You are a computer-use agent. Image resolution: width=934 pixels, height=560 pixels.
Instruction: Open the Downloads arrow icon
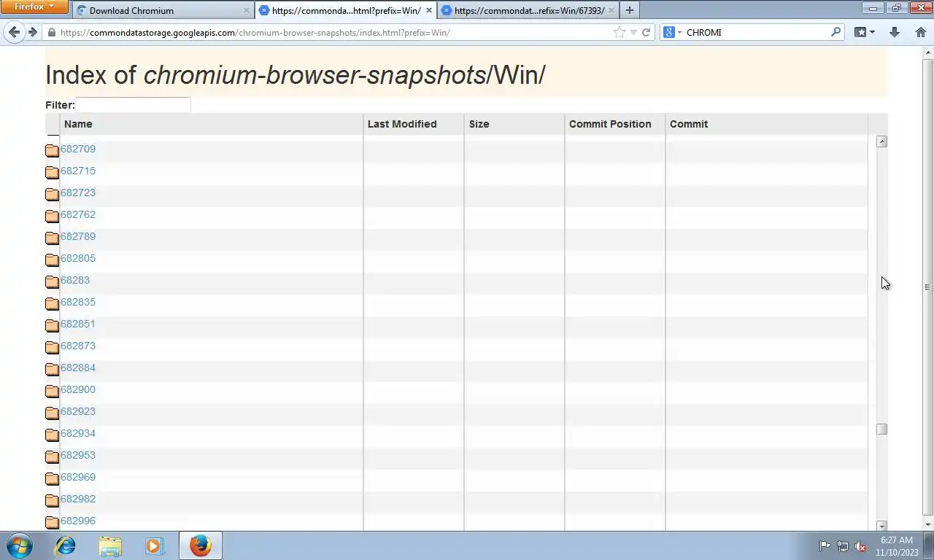pyautogui.click(x=895, y=32)
